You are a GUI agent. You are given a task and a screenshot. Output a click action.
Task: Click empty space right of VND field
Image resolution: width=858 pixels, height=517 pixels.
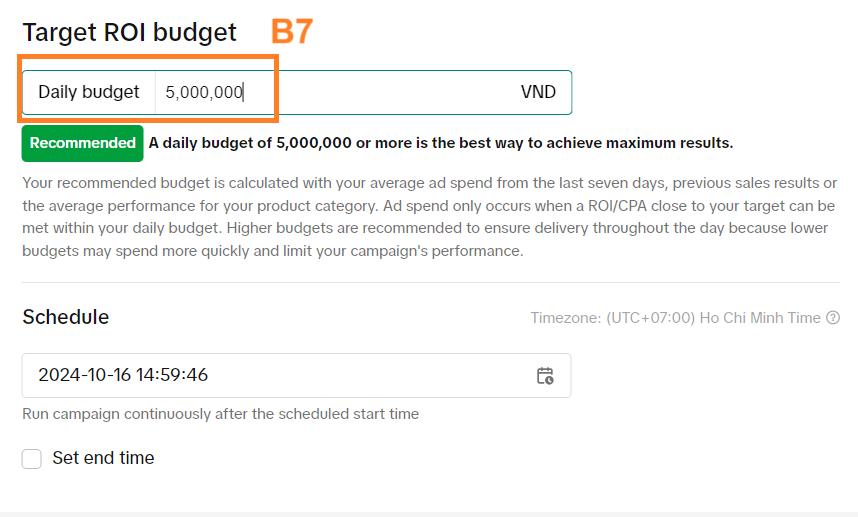pos(710,92)
